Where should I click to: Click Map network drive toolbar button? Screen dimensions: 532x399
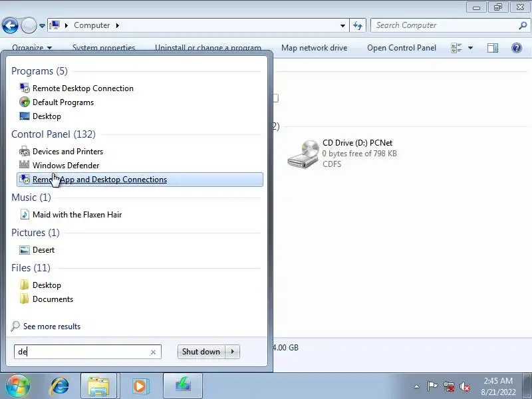(x=314, y=48)
